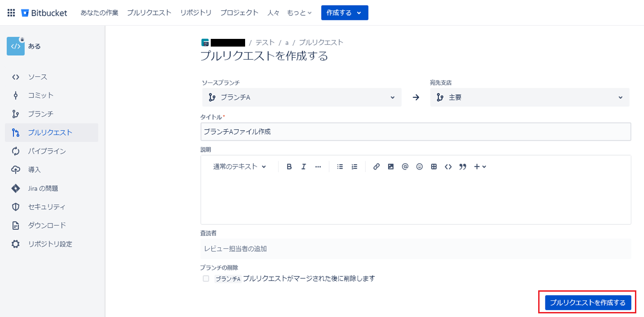Click inside the 説明 description text area
Viewport: 644px width, 317px height.
[x=416, y=199]
